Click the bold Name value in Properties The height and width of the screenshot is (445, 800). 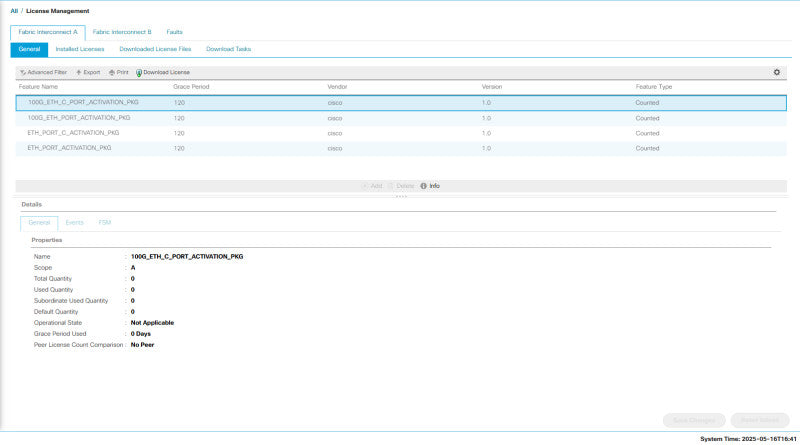point(187,257)
